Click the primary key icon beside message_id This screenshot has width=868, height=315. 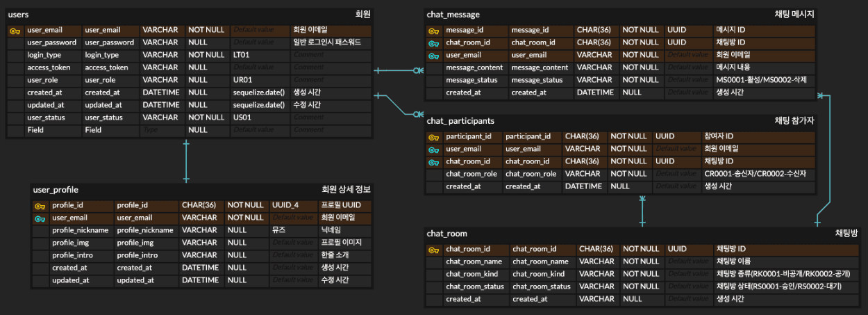[x=434, y=31]
